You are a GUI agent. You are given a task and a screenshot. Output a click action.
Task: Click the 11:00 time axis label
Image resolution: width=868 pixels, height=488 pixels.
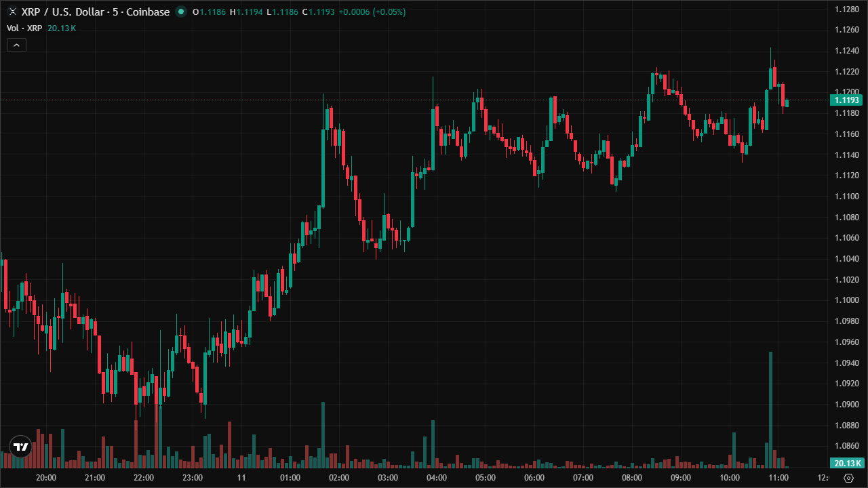tap(778, 478)
